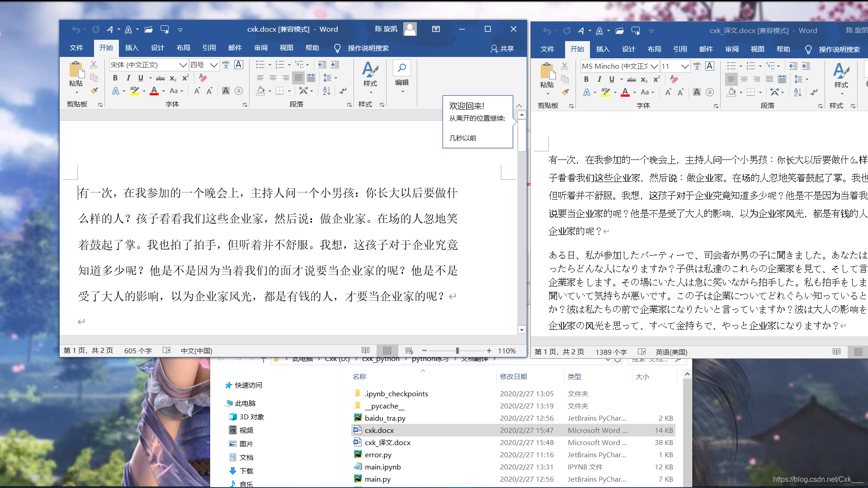This screenshot has height=488, width=868.
Task: Open font size dropdown showing 四号
Action: (x=214, y=65)
